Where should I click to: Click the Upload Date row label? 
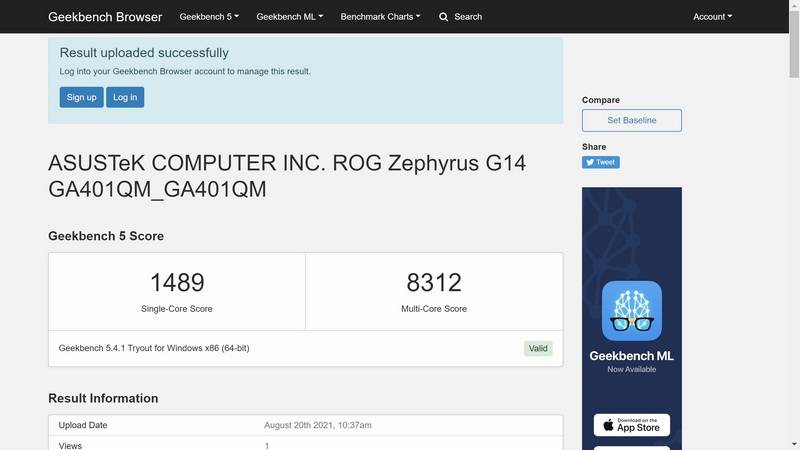[x=83, y=425]
